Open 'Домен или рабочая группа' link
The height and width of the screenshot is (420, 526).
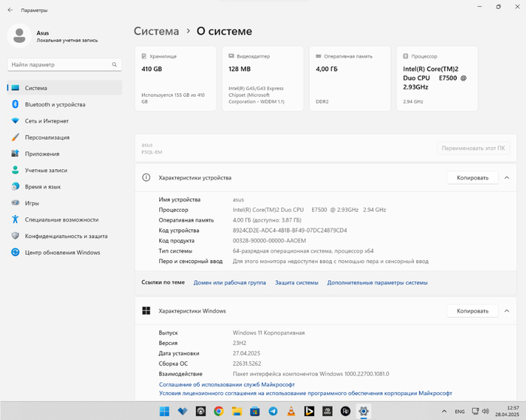click(230, 283)
